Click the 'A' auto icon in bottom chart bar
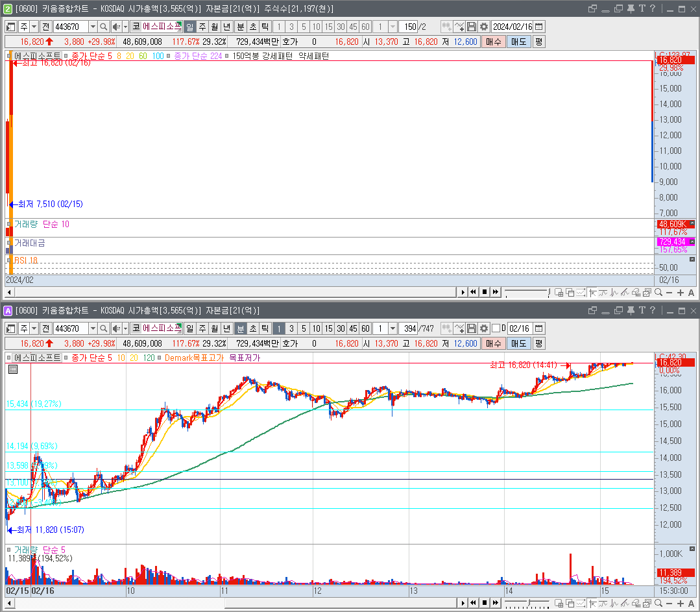This screenshot has width=700, height=612. 691,604
